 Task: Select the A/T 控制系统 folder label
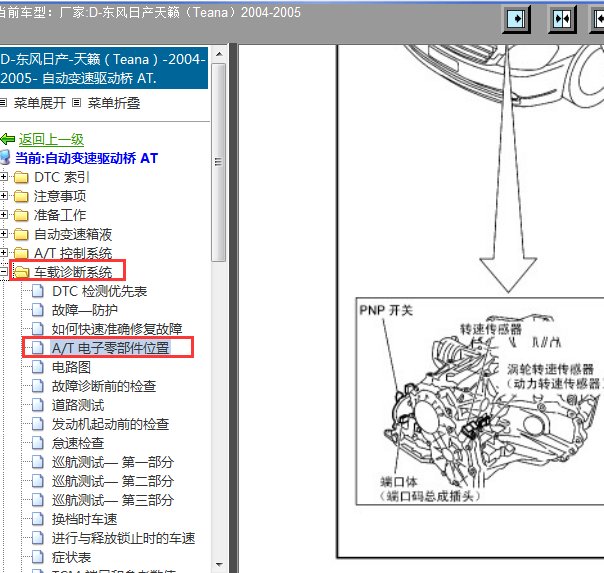click(73, 253)
